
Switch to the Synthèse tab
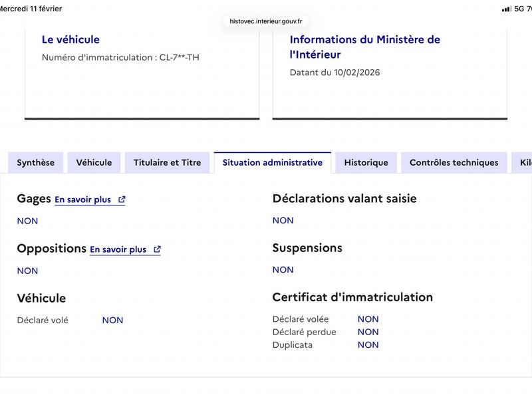tap(36, 163)
